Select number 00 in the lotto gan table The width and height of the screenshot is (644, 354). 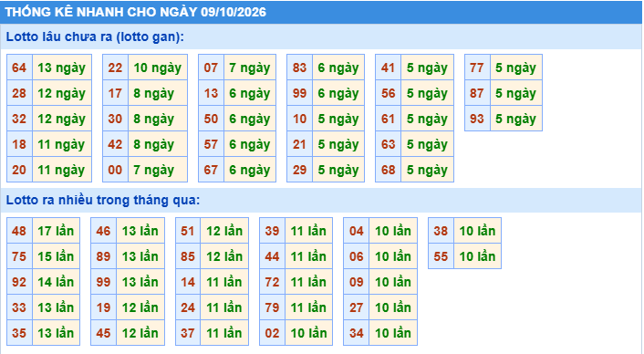(x=116, y=169)
